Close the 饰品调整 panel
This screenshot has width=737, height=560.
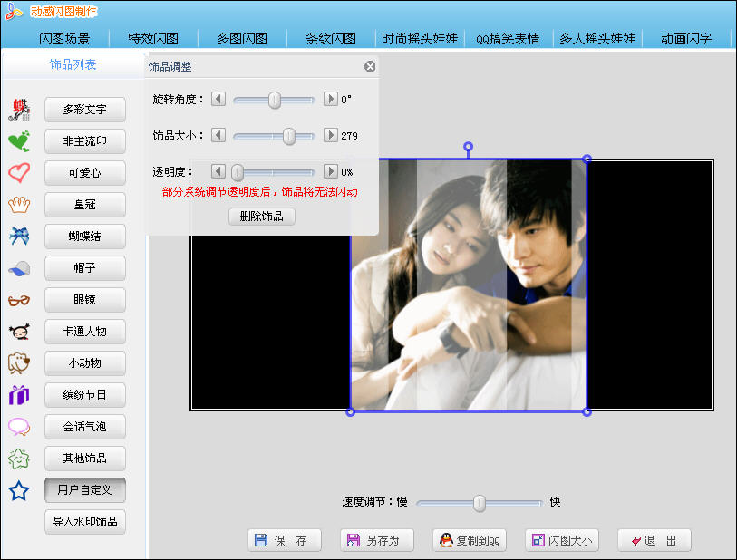[370, 66]
